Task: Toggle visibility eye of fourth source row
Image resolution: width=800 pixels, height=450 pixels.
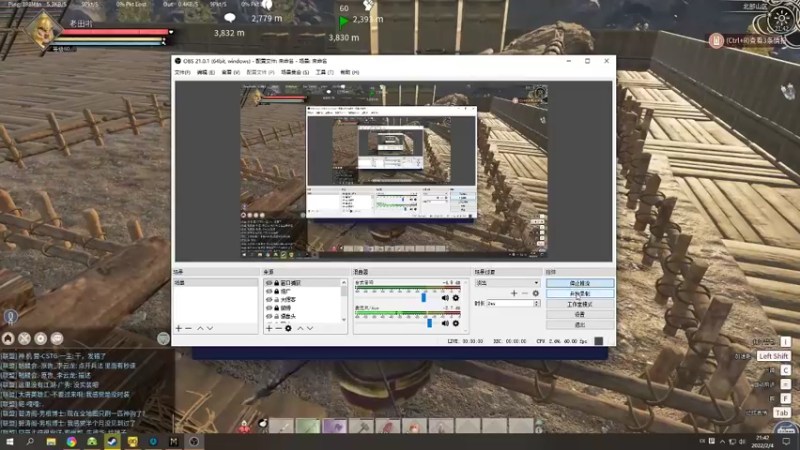Action: 269,308
